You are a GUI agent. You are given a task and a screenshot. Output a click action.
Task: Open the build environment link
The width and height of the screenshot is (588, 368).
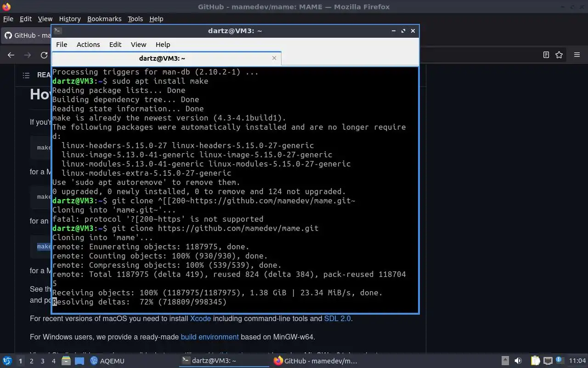209,337
